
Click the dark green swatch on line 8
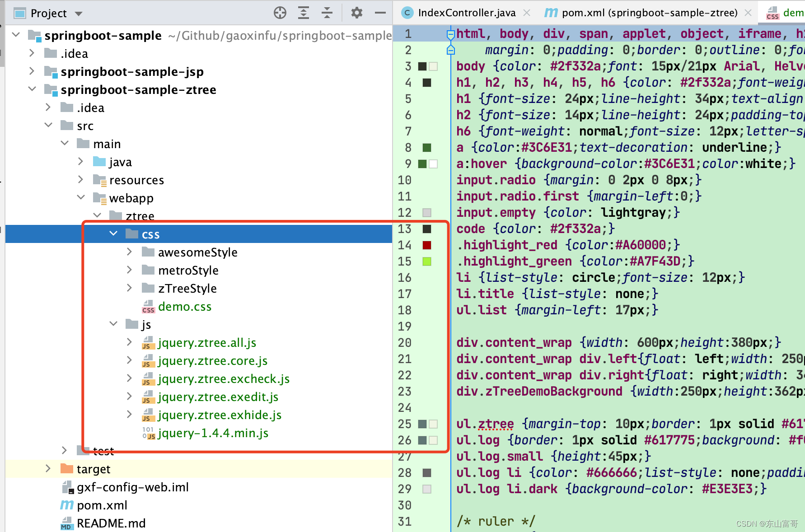coord(427,148)
